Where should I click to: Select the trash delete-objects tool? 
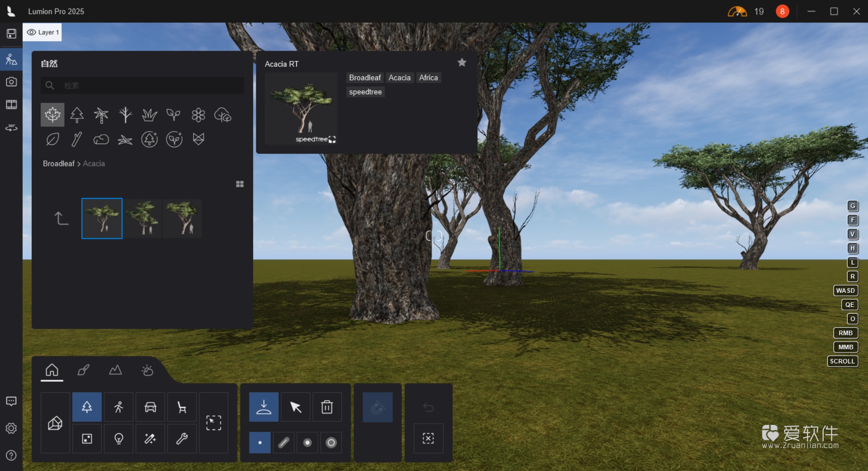pyautogui.click(x=327, y=407)
